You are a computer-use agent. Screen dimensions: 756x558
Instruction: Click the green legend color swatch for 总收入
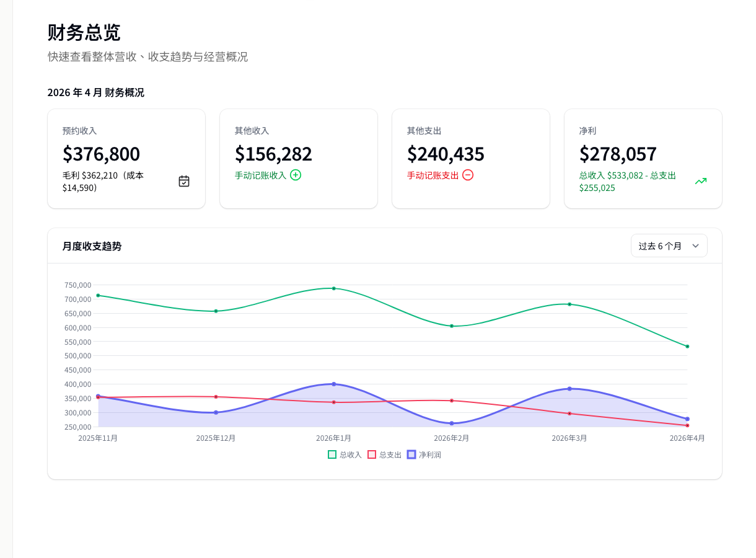[x=331, y=454]
